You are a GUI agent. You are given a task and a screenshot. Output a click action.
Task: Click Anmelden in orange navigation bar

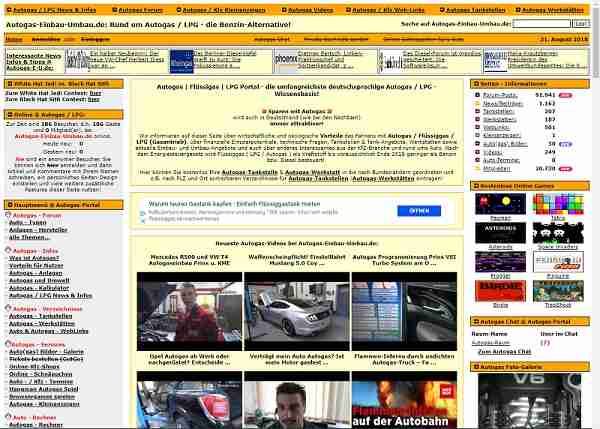[46, 39]
